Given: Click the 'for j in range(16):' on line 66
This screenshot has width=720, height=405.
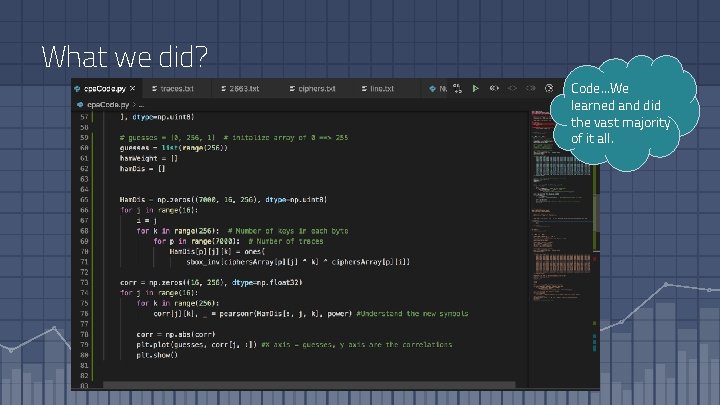Looking at the screenshot, I should 159,210.
